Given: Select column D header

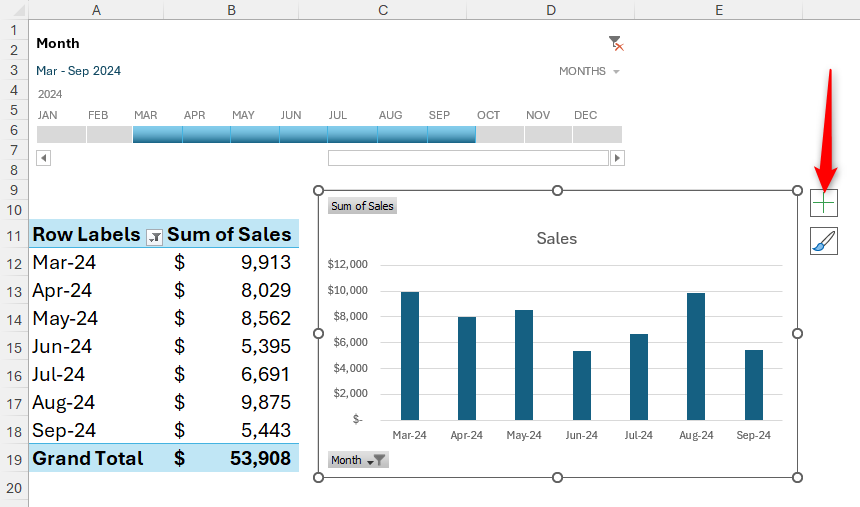Looking at the screenshot, I should (551, 10).
